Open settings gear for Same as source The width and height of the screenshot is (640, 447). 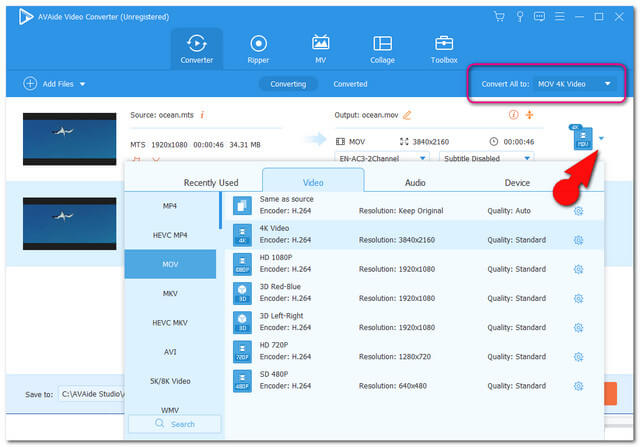(578, 211)
